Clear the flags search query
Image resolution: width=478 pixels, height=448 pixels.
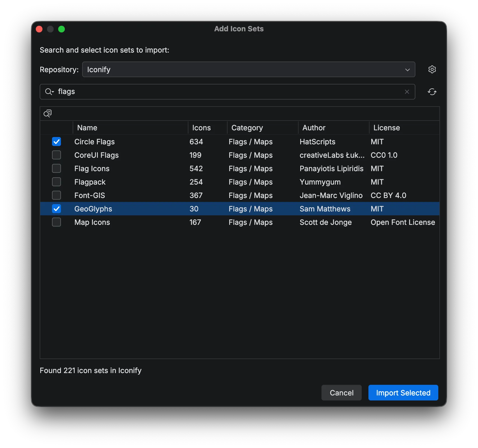pos(407,92)
